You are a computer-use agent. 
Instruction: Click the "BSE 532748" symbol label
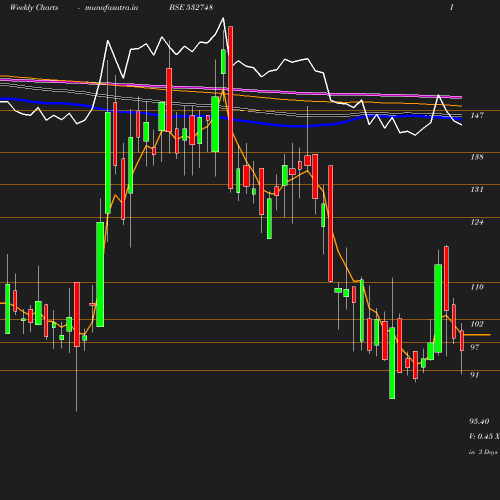pyautogui.click(x=191, y=7)
